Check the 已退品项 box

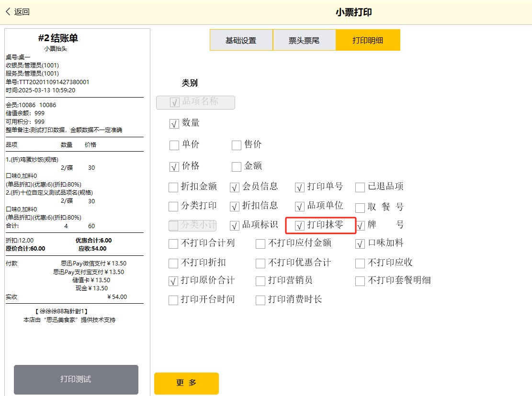[360, 187]
